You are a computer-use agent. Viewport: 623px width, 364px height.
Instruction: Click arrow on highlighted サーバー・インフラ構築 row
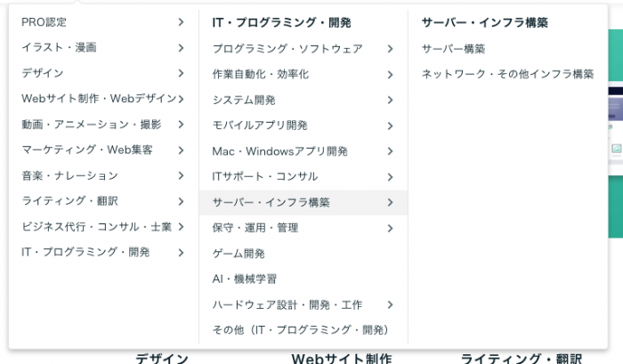click(390, 203)
